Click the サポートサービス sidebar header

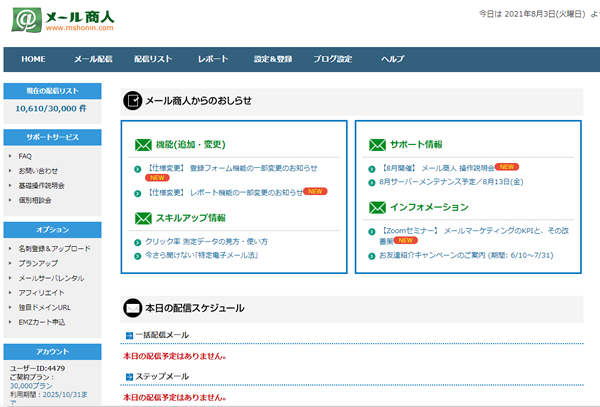click(x=52, y=137)
